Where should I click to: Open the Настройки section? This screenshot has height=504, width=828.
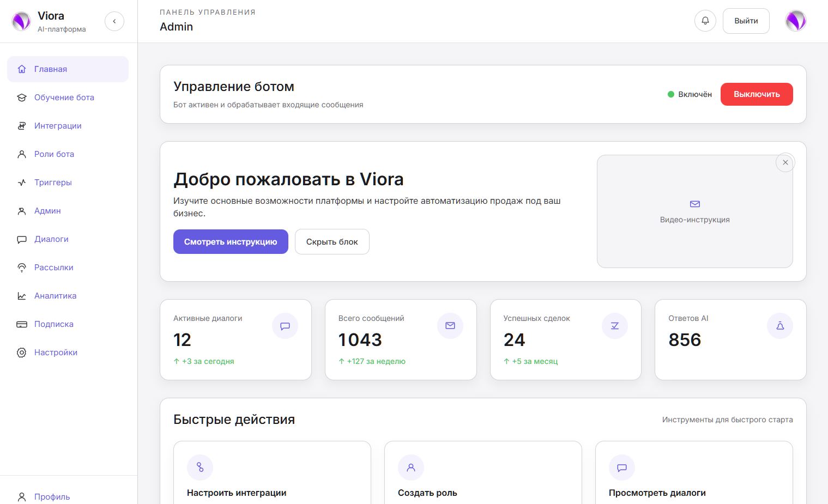(56, 353)
